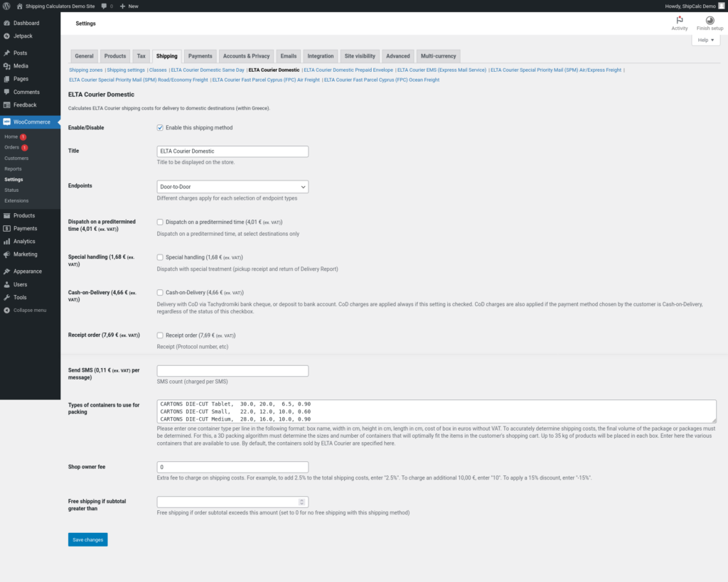The width and height of the screenshot is (728, 582).
Task: Click the Free shipping subtotal field
Action: [x=232, y=502]
